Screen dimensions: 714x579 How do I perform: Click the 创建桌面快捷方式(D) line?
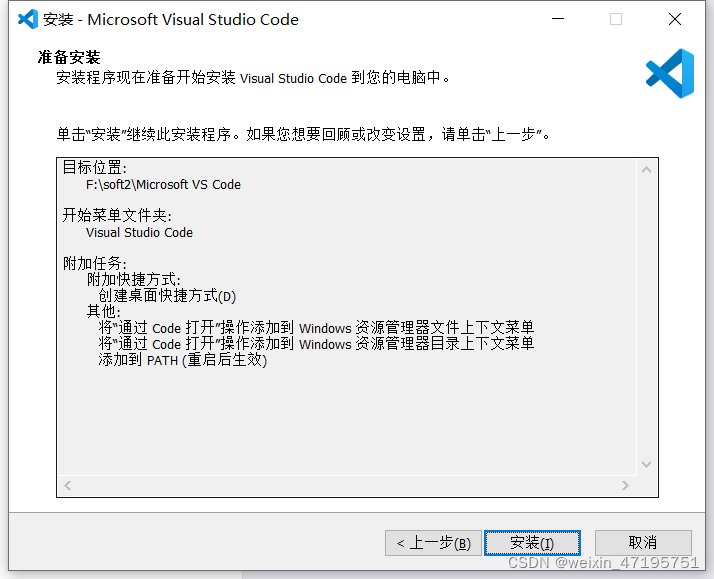click(x=167, y=296)
